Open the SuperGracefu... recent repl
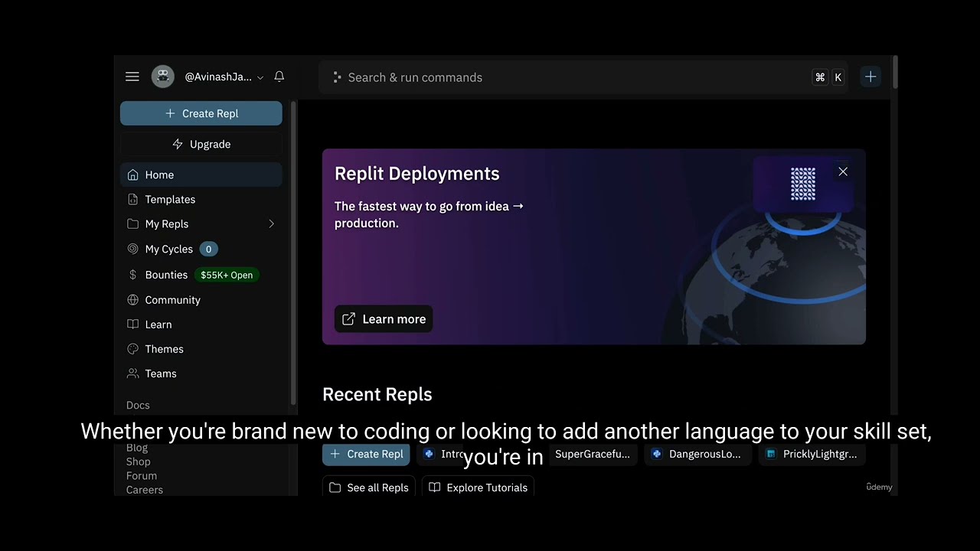Viewport: 980px width, 551px height. pos(592,454)
